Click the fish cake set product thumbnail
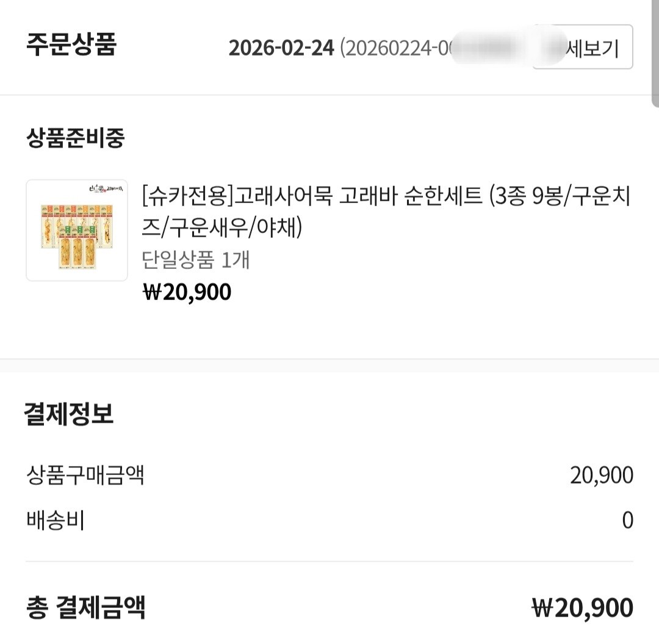 77,231
